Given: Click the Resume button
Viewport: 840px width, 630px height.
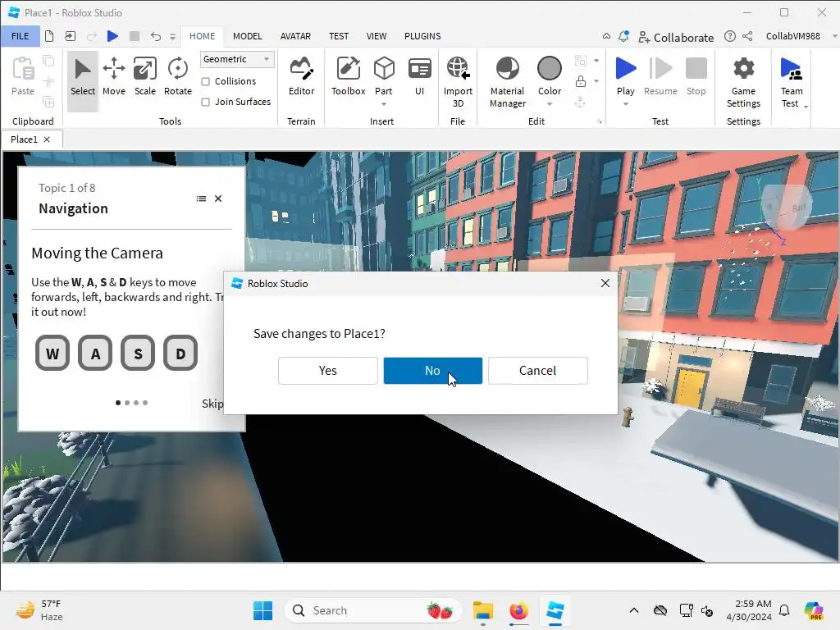Looking at the screenshot, I should pos(660,77).
